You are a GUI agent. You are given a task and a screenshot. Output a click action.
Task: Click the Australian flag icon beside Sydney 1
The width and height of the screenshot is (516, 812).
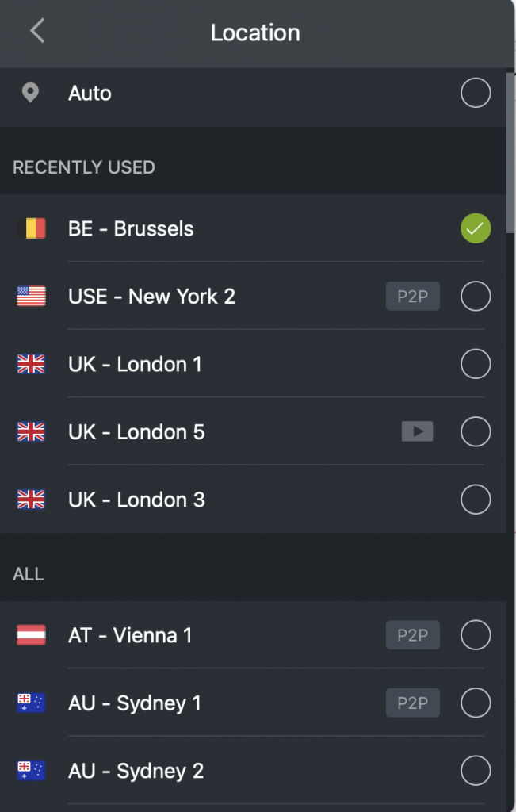pos(29,703)
